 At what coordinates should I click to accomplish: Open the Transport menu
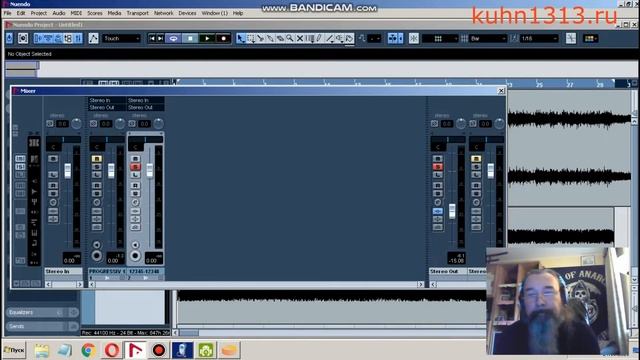tap(138, 13)
